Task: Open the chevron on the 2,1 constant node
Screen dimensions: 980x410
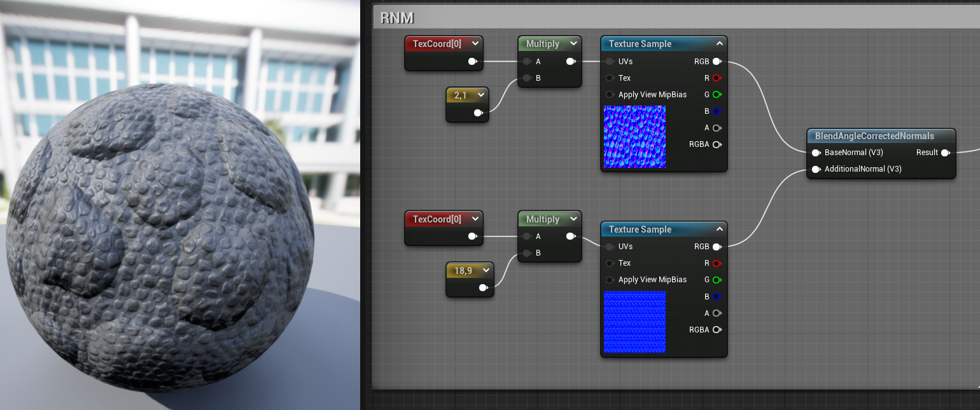Action: (x=480, y=95)
